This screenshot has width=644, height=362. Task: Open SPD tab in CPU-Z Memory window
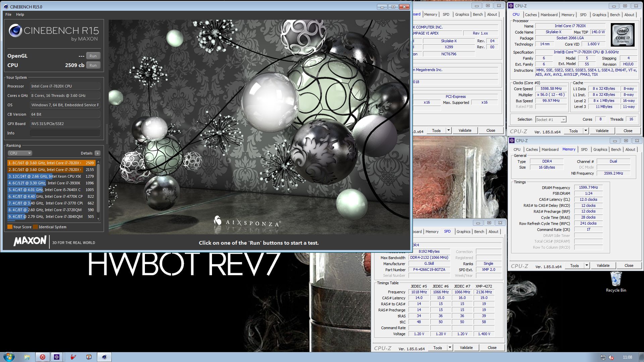584,149
